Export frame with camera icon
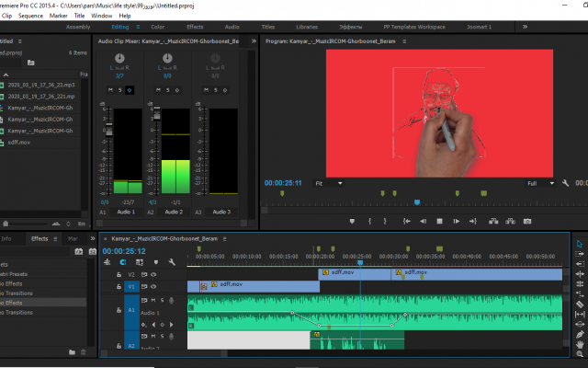 click(x=527, y=221)
